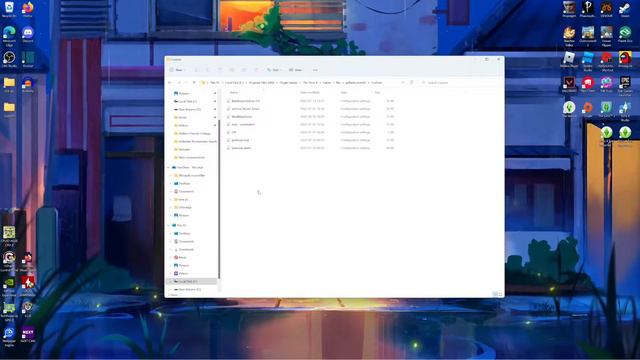The image size is (640, 360).
Task: Click the Search Custom input box
Action: coord(461,82)
